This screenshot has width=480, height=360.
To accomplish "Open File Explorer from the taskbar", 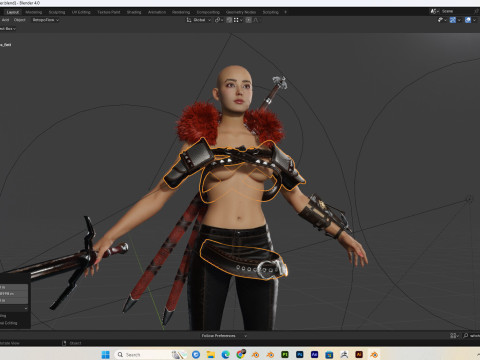I will tap(211, 354).
